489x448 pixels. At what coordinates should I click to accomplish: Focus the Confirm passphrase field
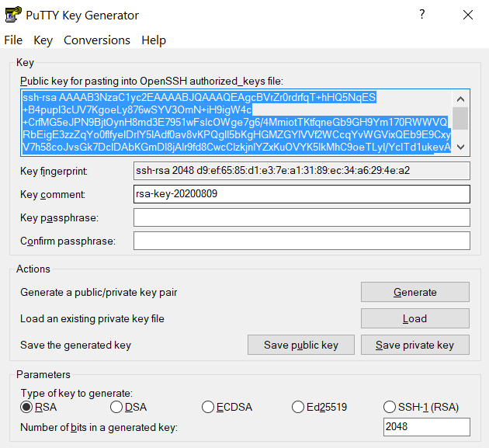(x=302, y=241)
